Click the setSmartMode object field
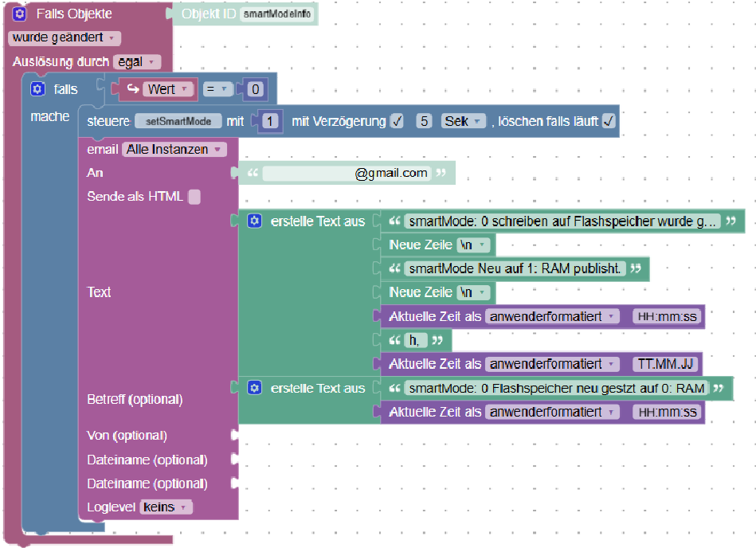The width and height of the screenshot is (756, 548). click(178, 121)
